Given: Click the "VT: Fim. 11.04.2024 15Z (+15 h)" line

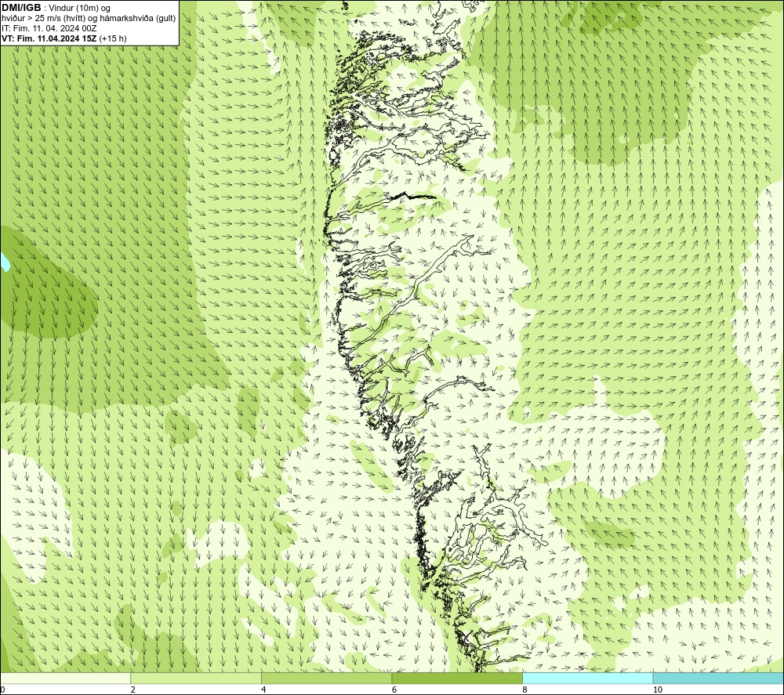Looking at the screenshot, I should tap(64, 38).
